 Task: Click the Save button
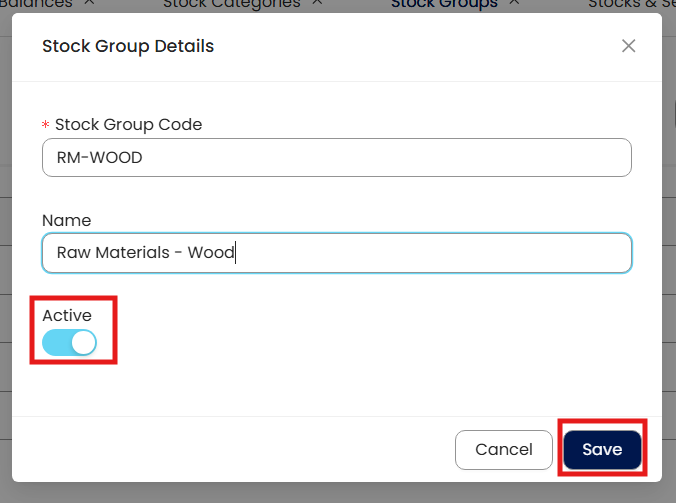point(602,450)
